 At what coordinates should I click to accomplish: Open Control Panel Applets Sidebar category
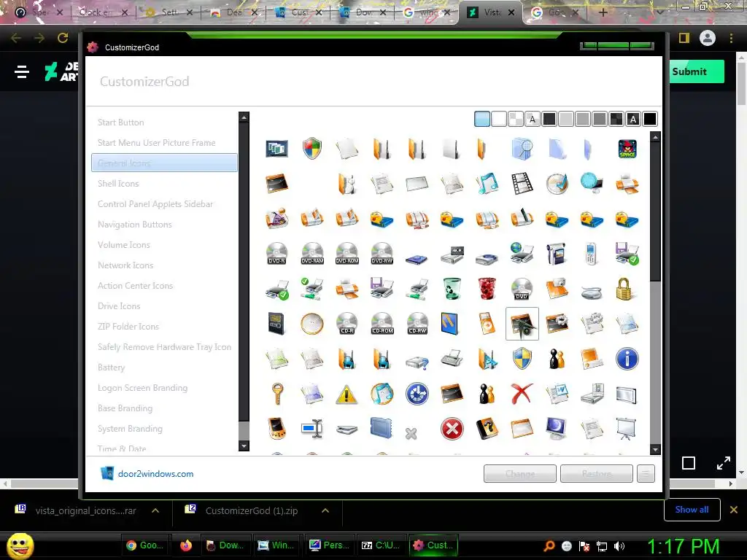click(x=155, y=204)
